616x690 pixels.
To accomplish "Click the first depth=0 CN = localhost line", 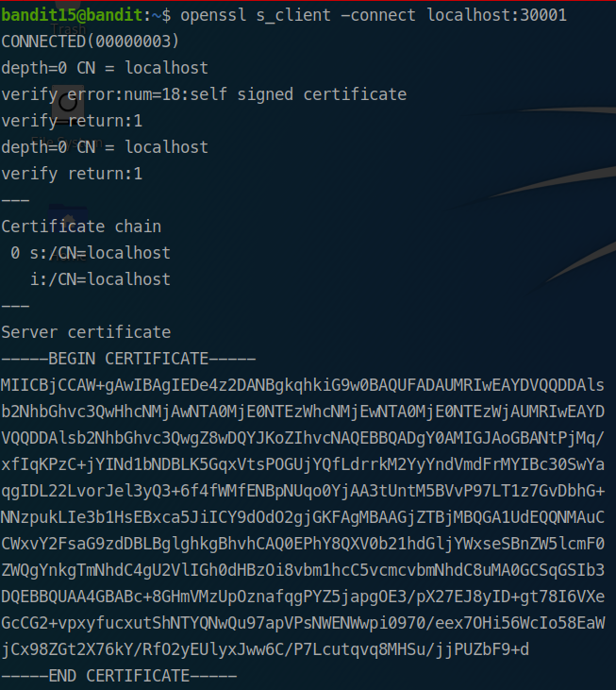I will 105,68.
